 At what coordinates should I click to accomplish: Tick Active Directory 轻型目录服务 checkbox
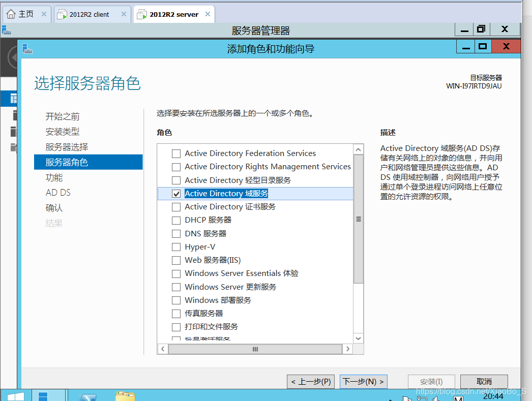(x=176, y=180)
